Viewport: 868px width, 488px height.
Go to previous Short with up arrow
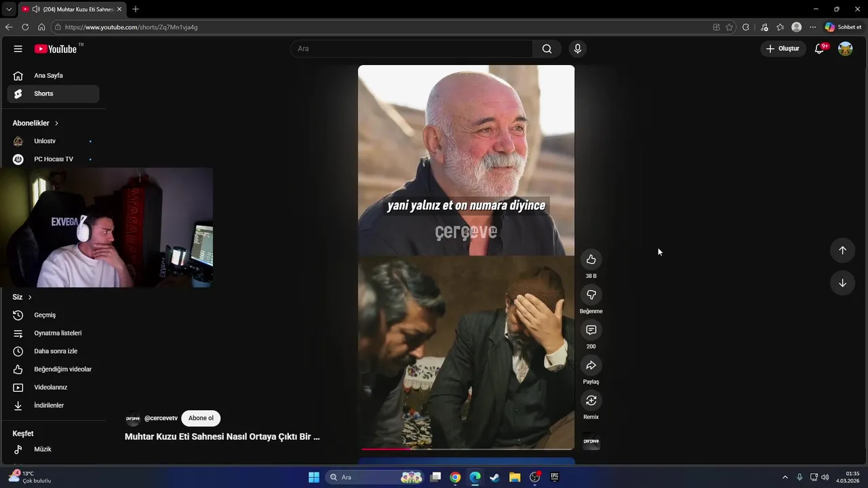[842, 250]
